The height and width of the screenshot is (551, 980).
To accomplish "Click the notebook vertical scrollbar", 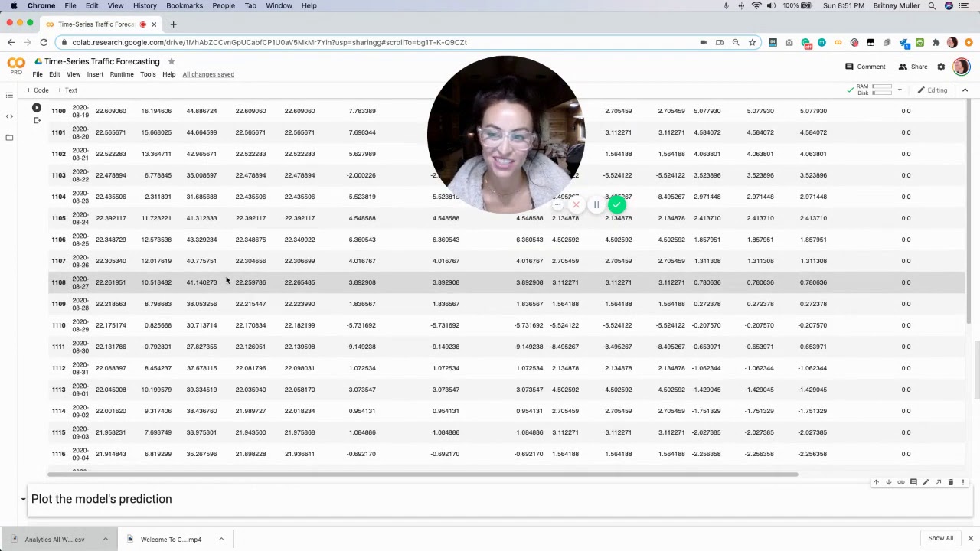I will pyautogui.click(x=976, y=371).
